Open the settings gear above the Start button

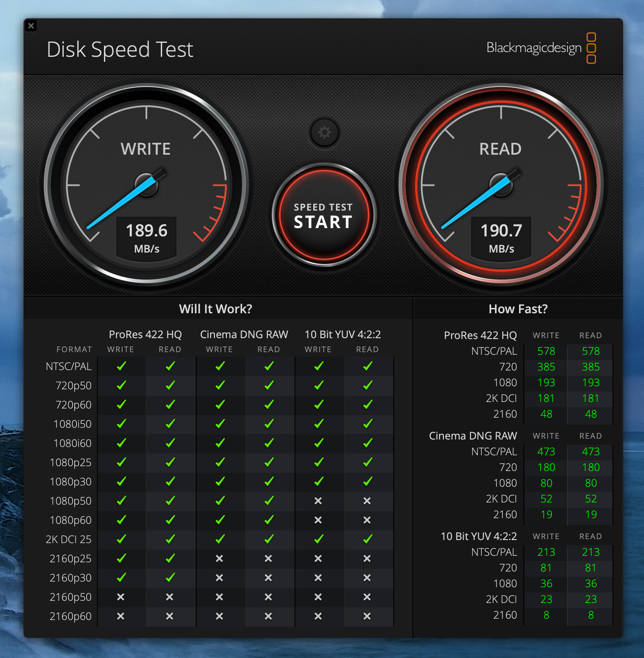pos(324,132)
